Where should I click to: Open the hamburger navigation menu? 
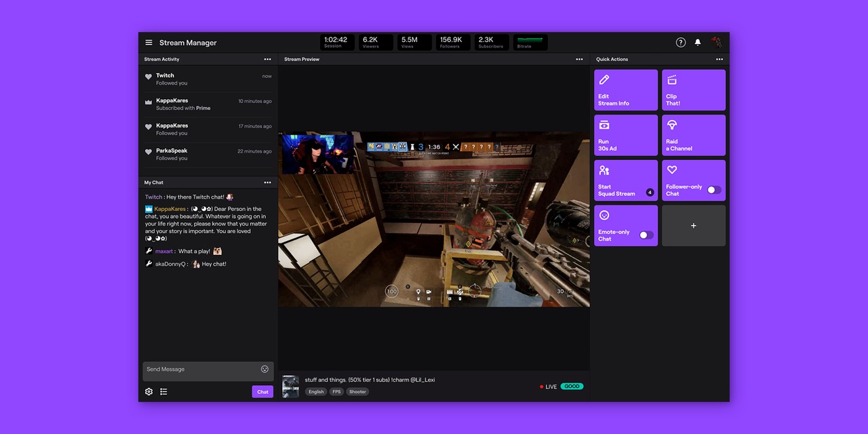pos(149,43)
